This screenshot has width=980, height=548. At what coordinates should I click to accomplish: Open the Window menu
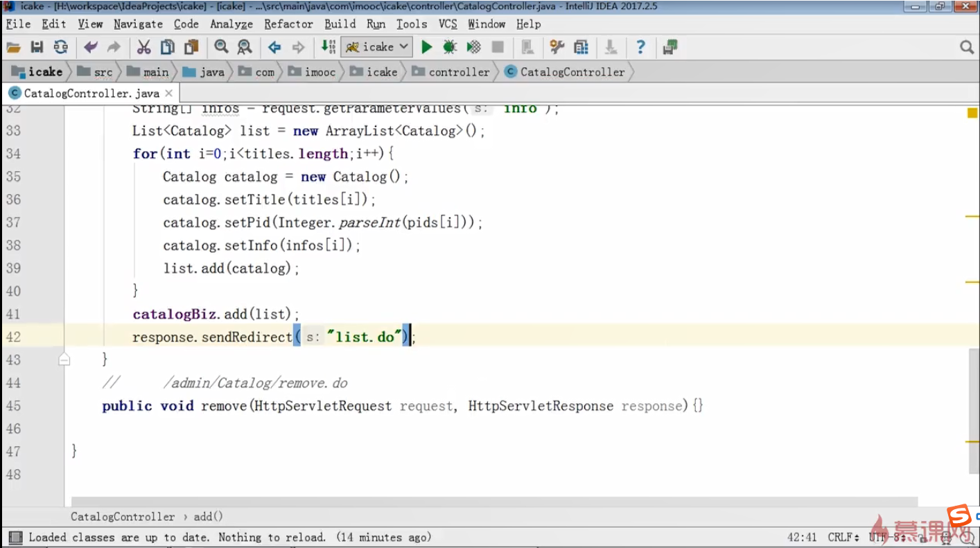coord(487,24)
